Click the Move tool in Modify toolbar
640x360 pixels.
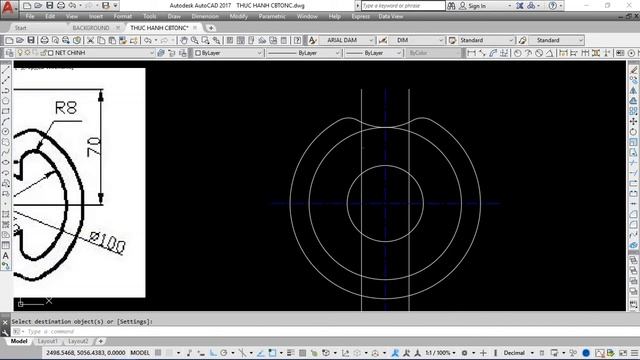[633, 122]
